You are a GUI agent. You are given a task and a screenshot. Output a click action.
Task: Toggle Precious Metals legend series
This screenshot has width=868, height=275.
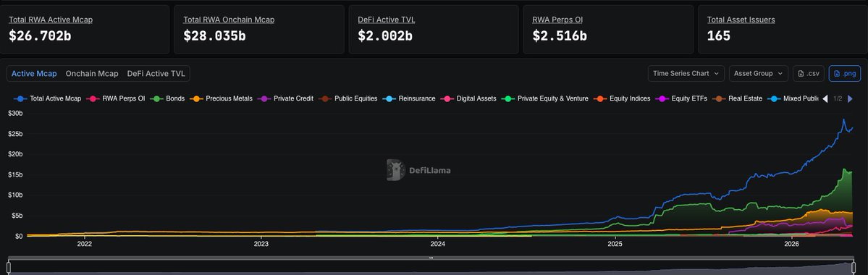[x=221, y=98]
